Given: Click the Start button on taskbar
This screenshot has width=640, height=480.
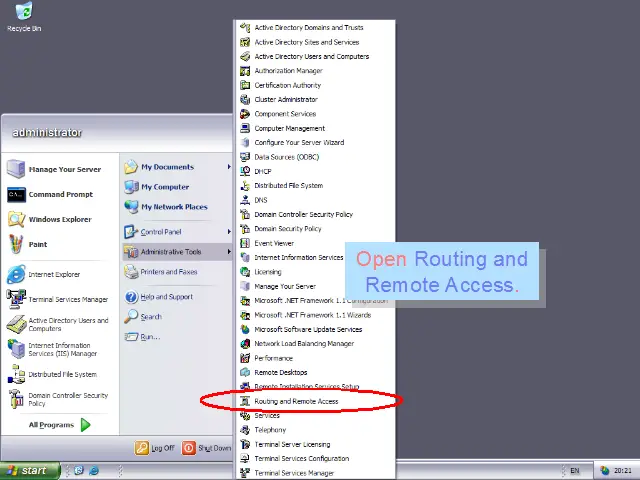Looking at the screenshot, I should click(29, 471).
